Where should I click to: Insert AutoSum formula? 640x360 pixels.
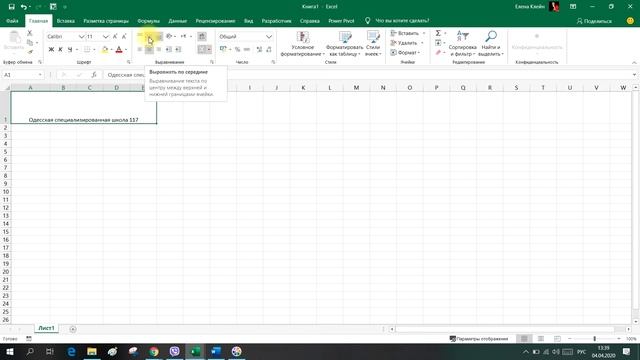point(438,33)
